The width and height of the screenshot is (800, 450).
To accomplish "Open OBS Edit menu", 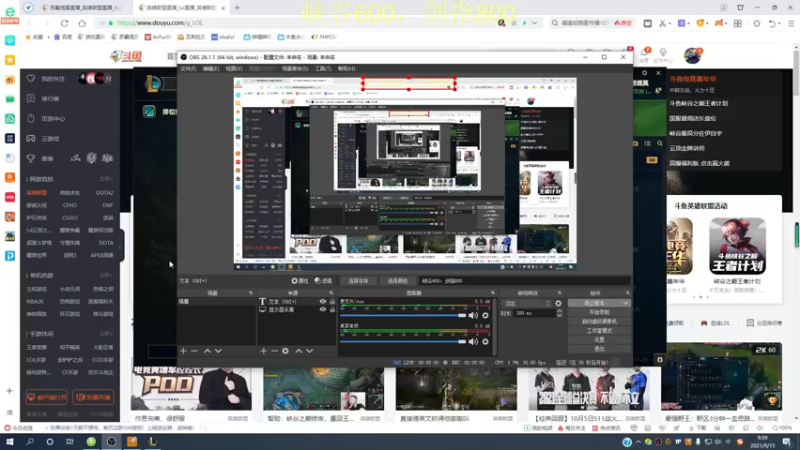I will coord(211,68).
